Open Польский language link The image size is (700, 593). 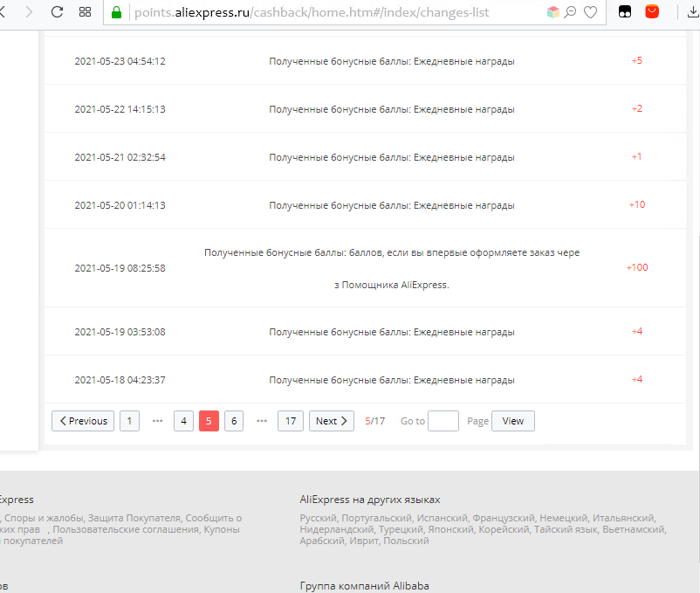coord(406,541)
